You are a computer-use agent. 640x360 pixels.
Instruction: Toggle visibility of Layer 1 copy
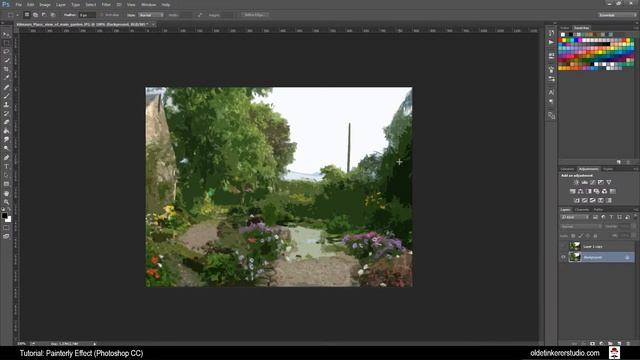[563, 246]
